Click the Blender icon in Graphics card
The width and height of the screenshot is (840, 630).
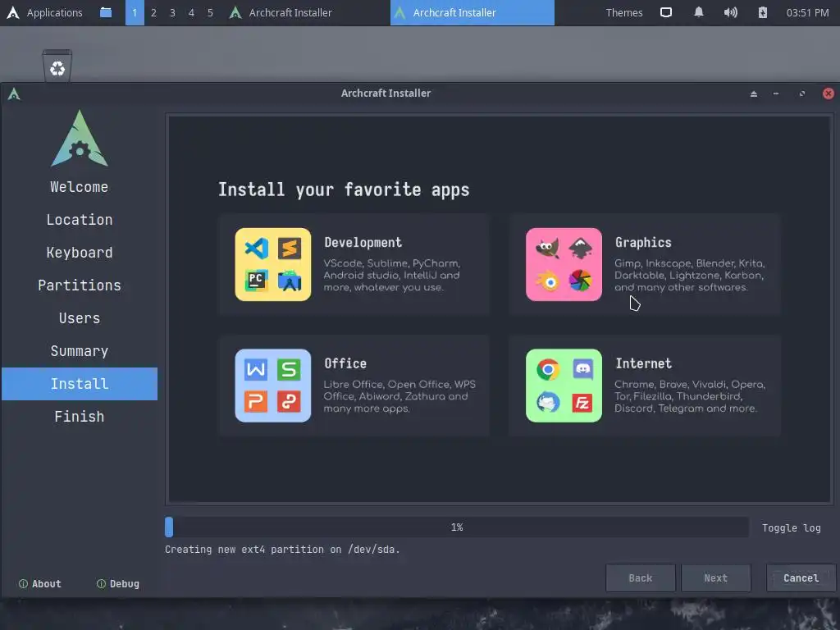(547, 281)
